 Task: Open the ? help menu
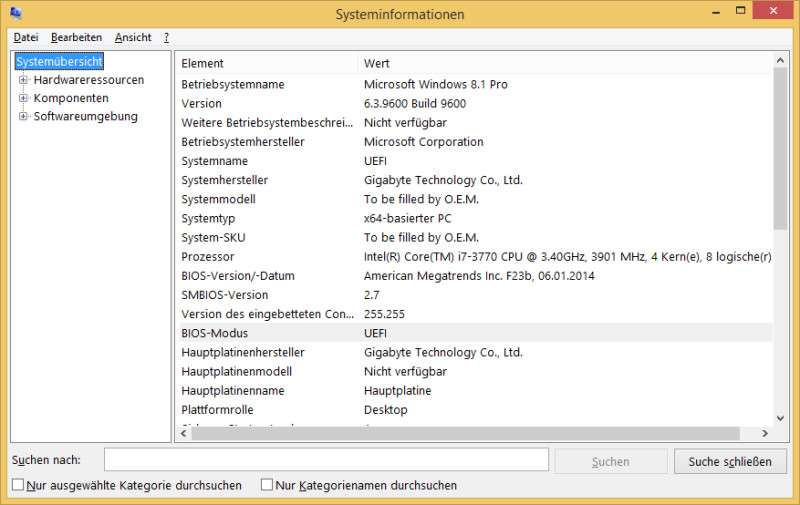coord(166,37)
